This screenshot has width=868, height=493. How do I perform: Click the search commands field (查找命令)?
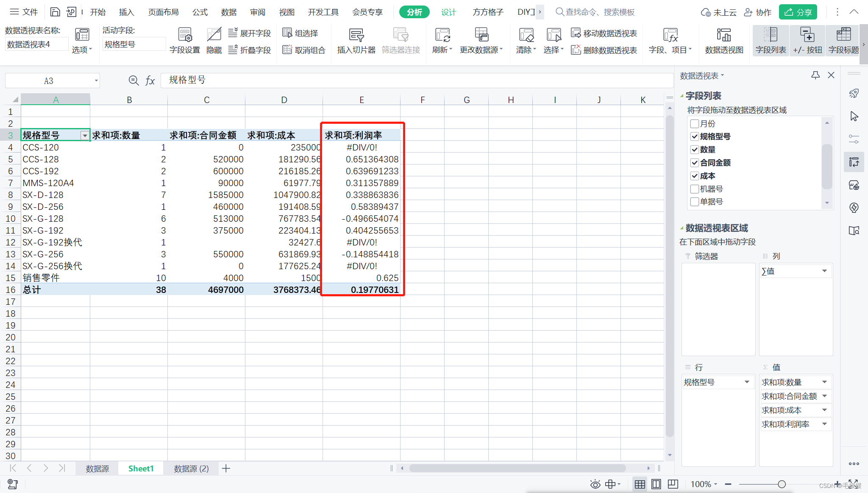(595, 12)
